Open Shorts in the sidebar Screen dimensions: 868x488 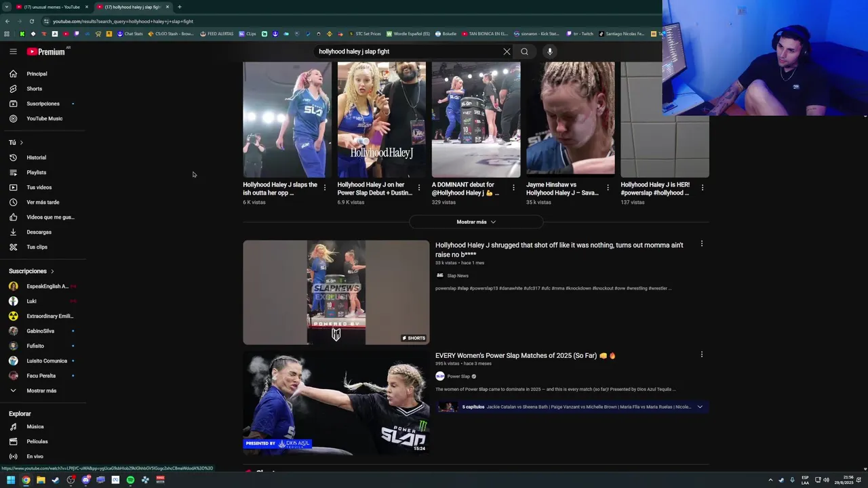click(x=43, y=89)
